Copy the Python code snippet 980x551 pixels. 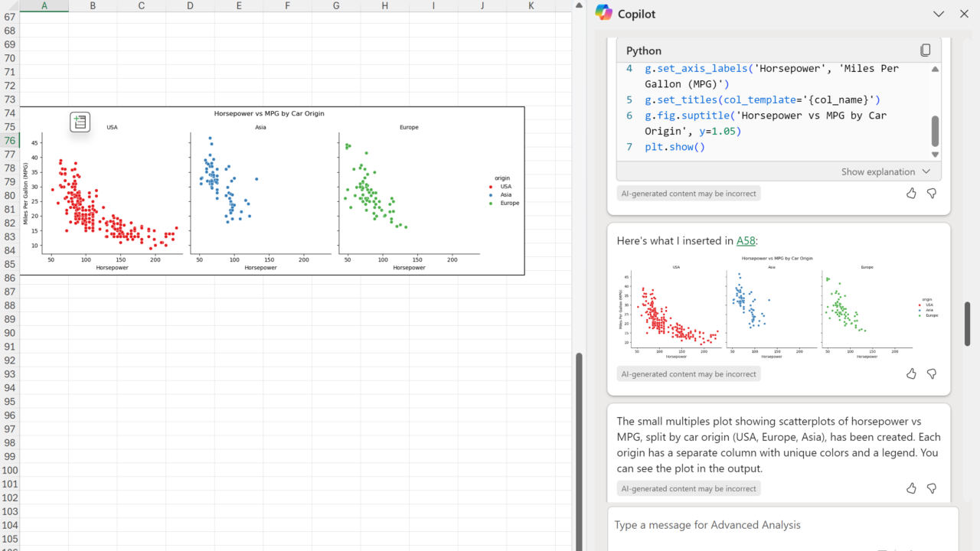point(925,51)
